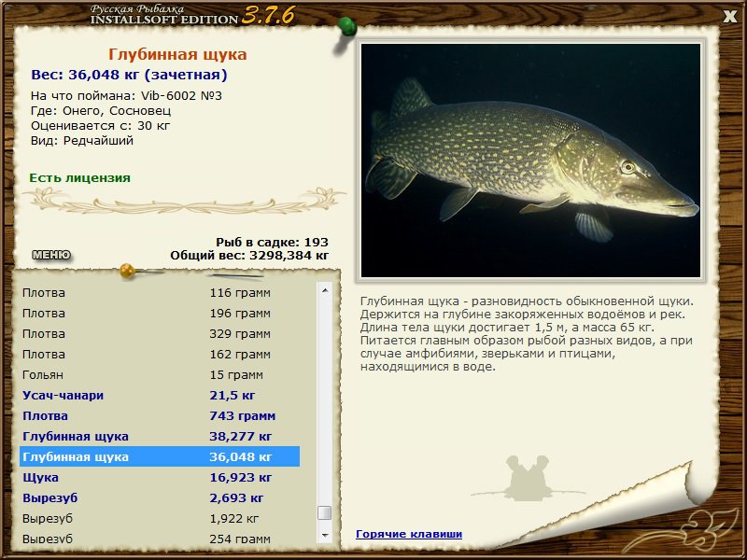Click the Рыб в садке: 193 counter
The image size is (747, 560).
tap(272, 243)
